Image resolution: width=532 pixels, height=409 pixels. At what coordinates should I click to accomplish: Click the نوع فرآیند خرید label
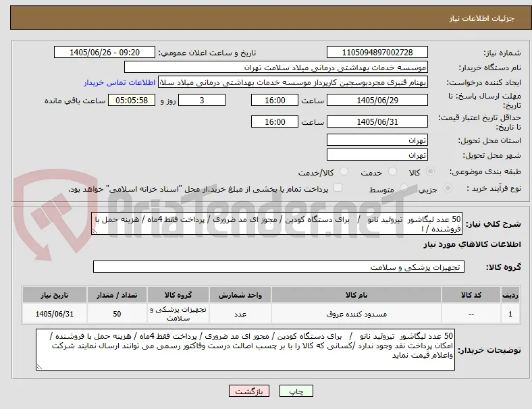pyautogui.click(x=494, y=188)
